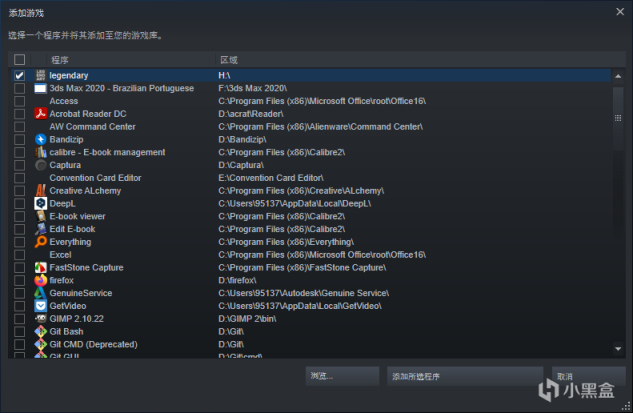Toggle the select-all checkbox in header

pos(19,60)
